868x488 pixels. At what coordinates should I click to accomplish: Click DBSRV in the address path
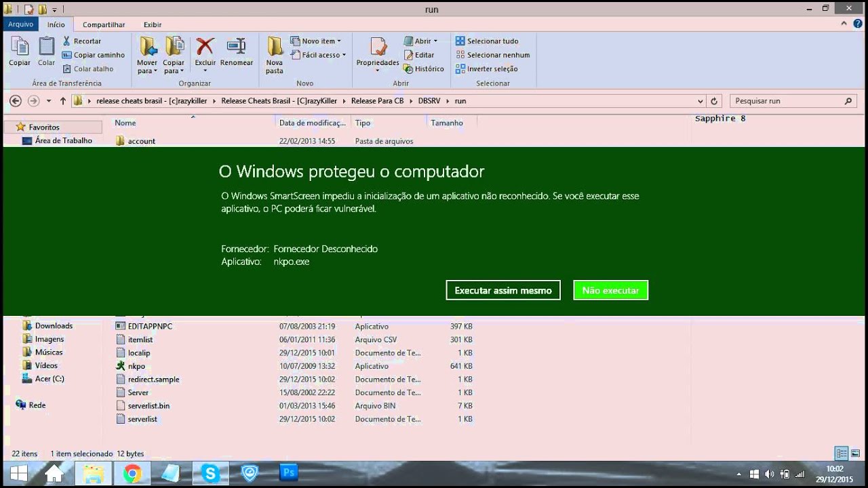pos(429,101)
